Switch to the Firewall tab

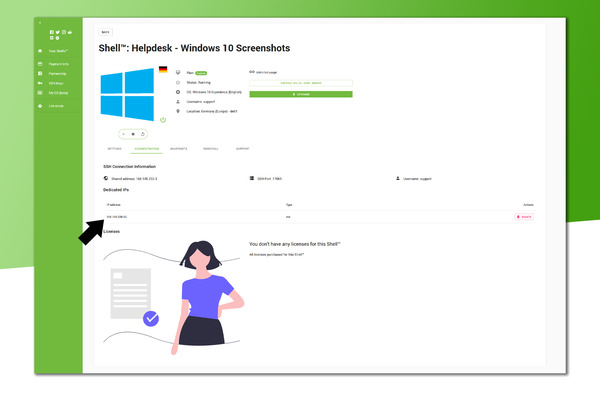[210, 148]
